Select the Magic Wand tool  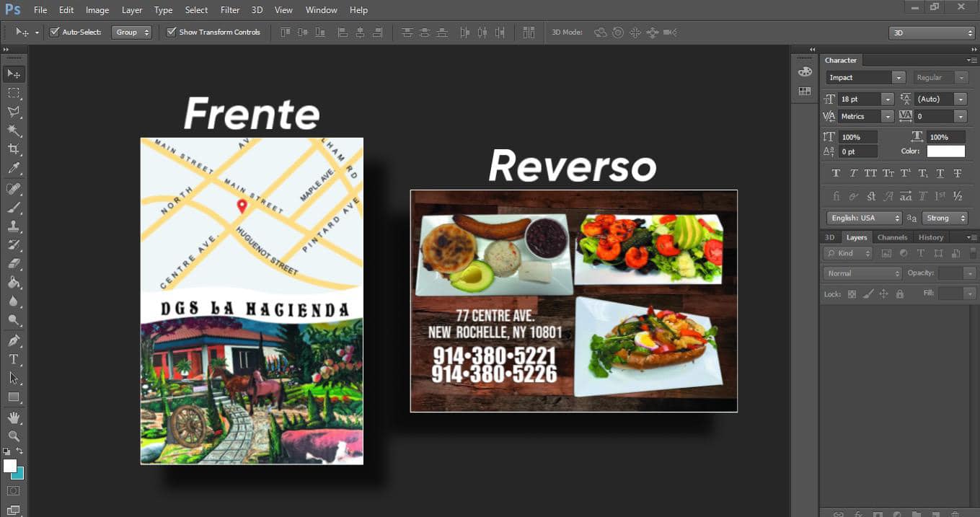(14, 131)
